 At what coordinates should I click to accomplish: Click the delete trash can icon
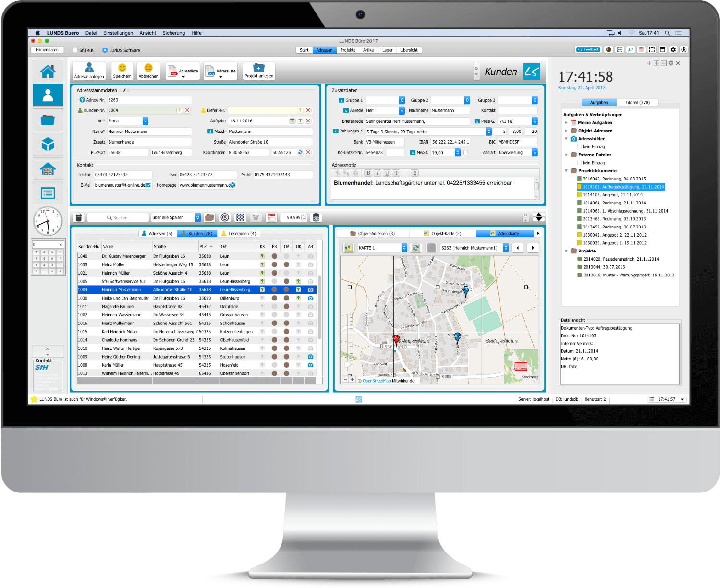[x=79, y=217]
